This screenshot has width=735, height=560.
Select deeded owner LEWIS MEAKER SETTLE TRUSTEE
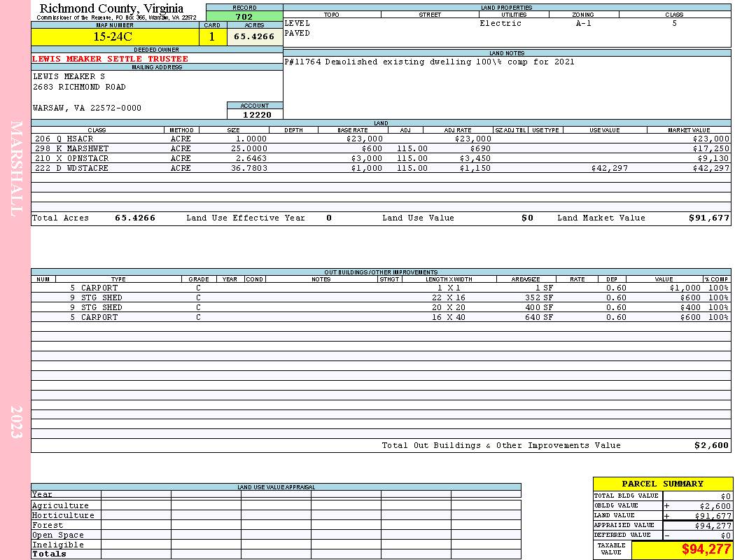(110, 59)
